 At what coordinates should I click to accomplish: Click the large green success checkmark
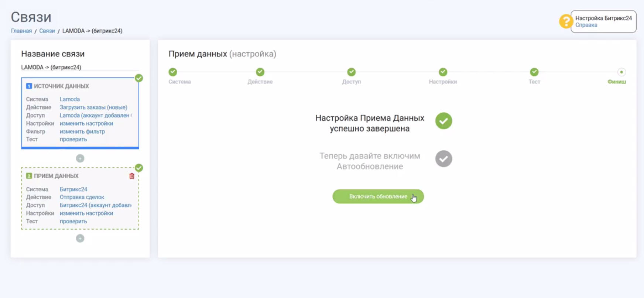pos(443,121)
